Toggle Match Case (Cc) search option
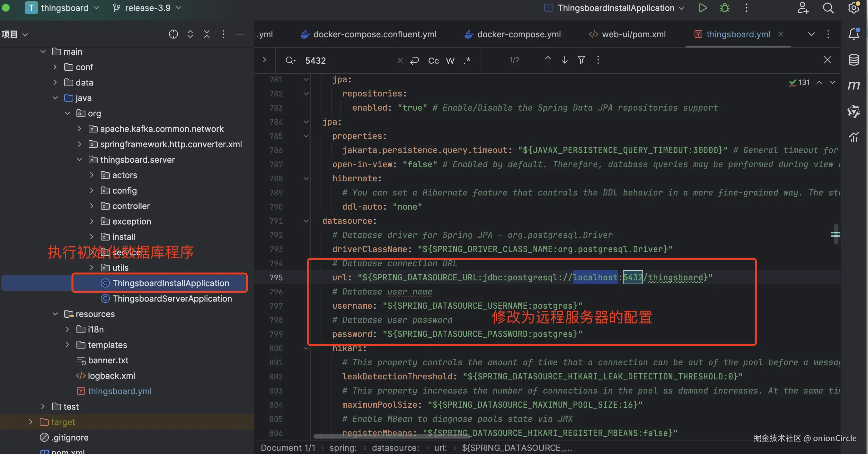Image resolution: width=868 pixels, height=454 pixels. click(x=433, y=61)
